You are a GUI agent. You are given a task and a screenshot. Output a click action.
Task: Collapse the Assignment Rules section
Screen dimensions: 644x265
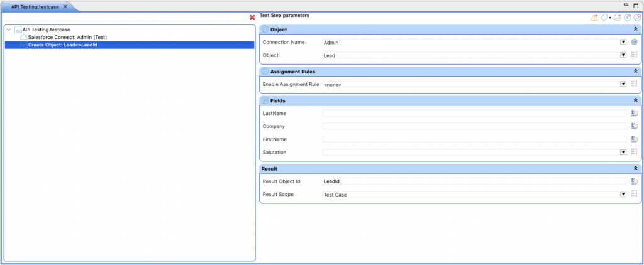tap(635, 72)
